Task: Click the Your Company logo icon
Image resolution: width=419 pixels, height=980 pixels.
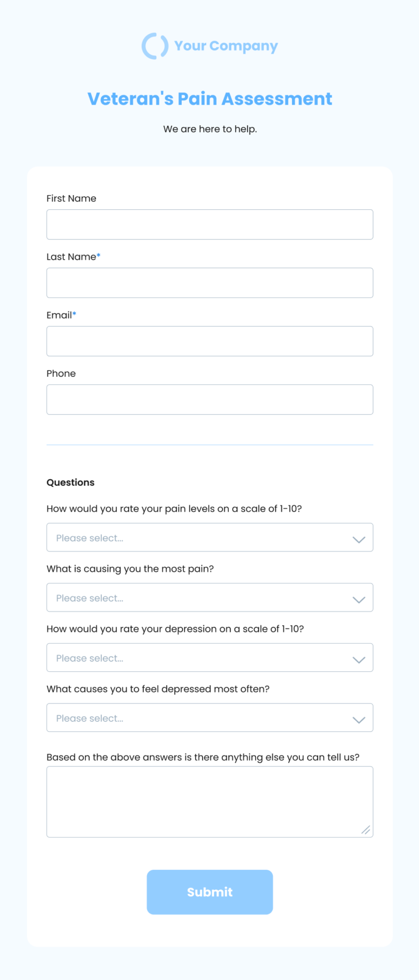Action: coord(155,46)
